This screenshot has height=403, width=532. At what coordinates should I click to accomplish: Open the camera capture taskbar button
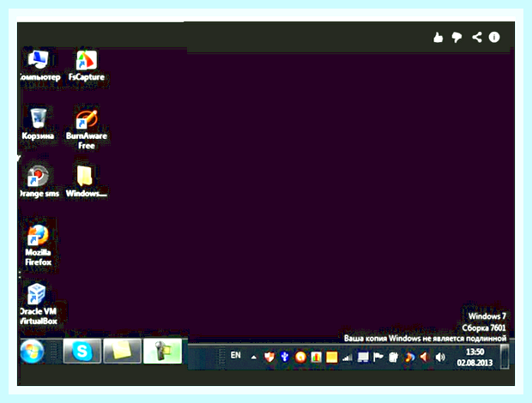162,352
